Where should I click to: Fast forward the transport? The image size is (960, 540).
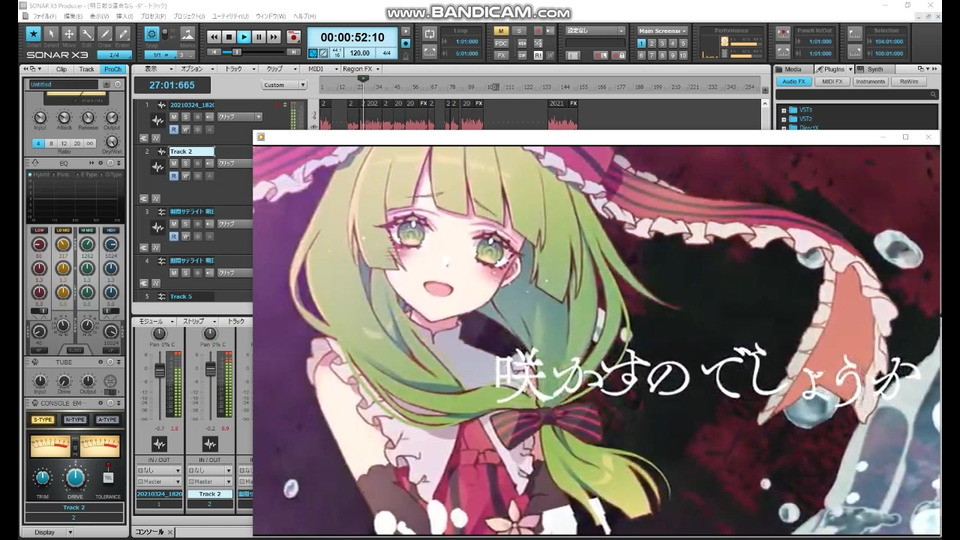[274, 37]
